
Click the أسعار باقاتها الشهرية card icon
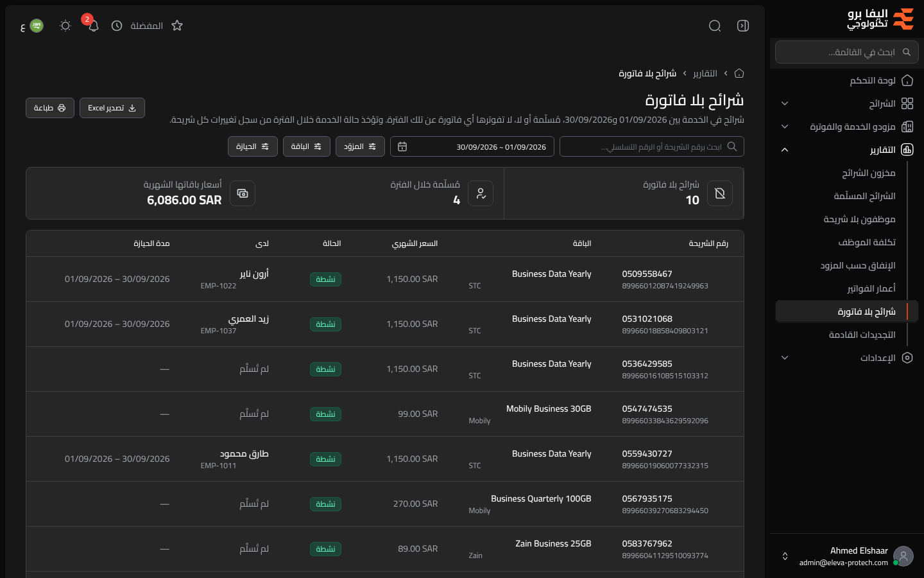click(243, 193)
